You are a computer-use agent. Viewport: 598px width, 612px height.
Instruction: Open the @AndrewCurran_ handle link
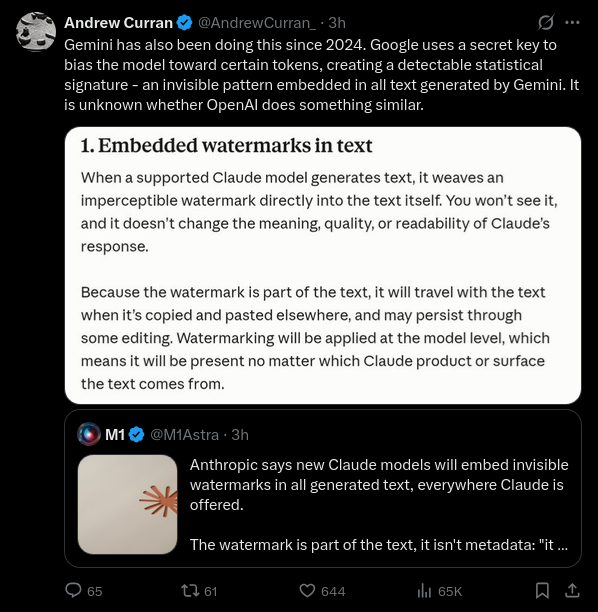tap(257, 23)
